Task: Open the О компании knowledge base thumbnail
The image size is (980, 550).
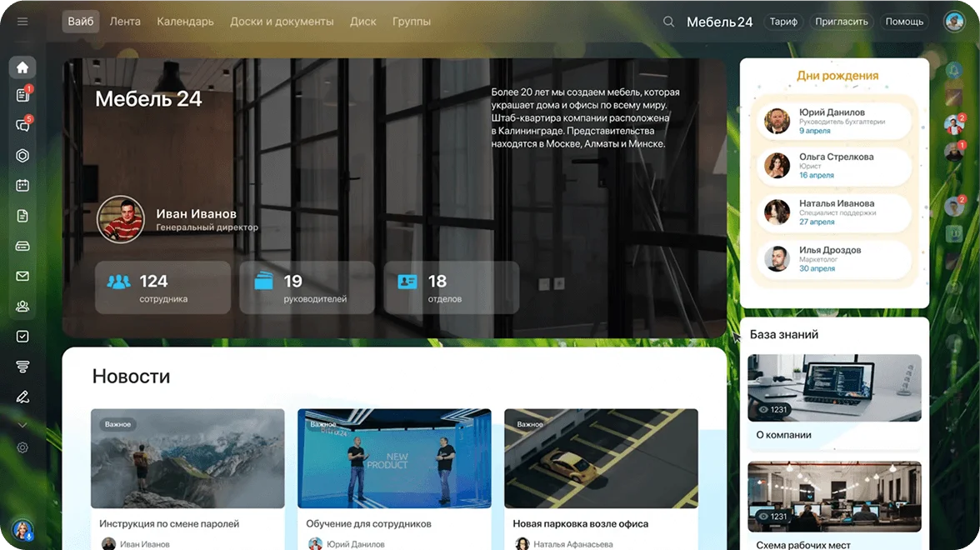Action: [834, 387]
